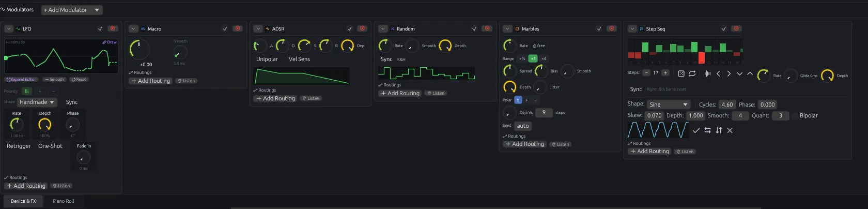
Task: Collapse the Random modulator panel
Action: (383, 29)
